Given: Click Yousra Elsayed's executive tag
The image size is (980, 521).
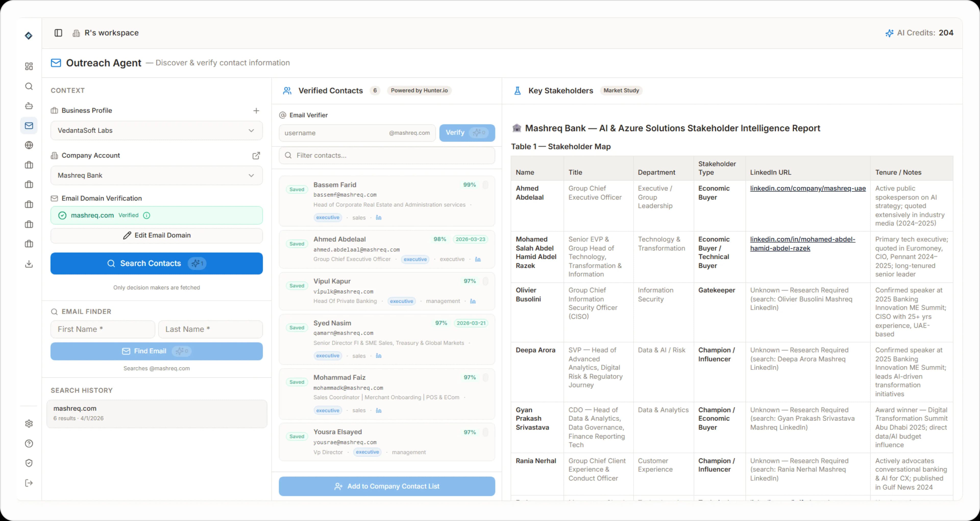Looking at the screenshot, I should coord(367,452).
